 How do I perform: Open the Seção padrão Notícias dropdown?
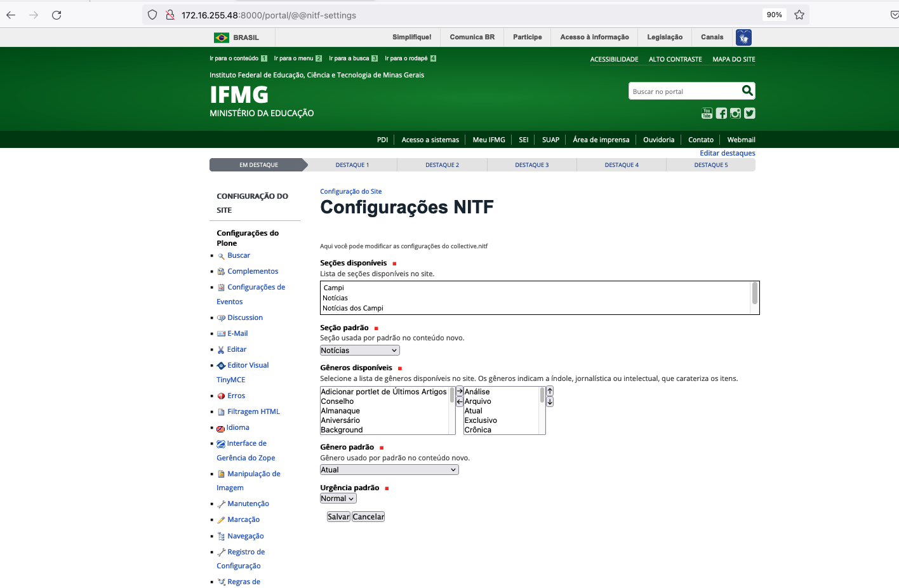[x=359, y=350]
